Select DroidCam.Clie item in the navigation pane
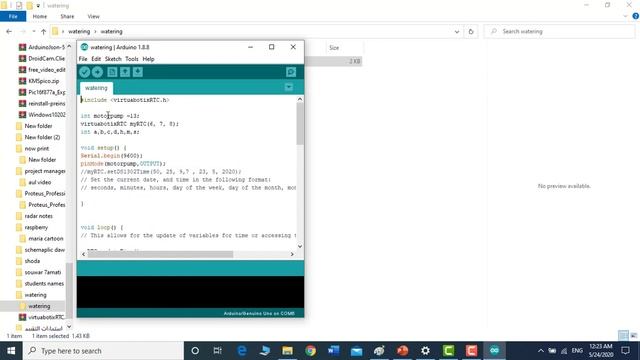This screenshot has width=640, height=360. pos(42,59)
